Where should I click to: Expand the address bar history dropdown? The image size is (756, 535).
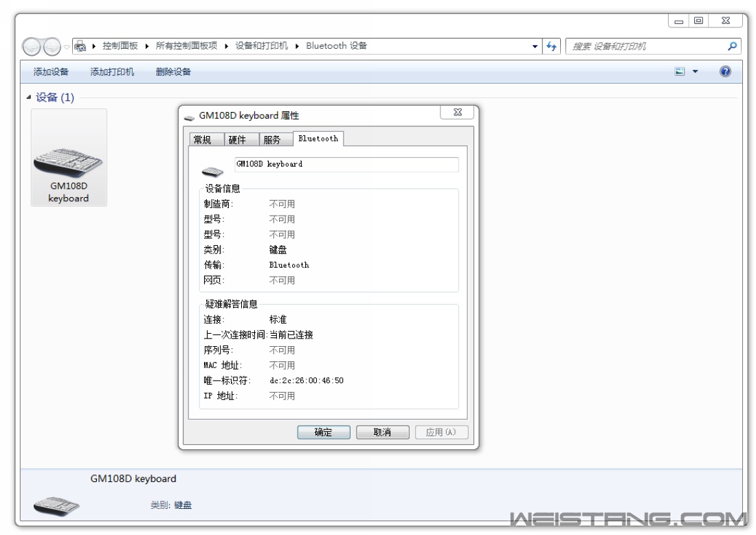[535, 46]
